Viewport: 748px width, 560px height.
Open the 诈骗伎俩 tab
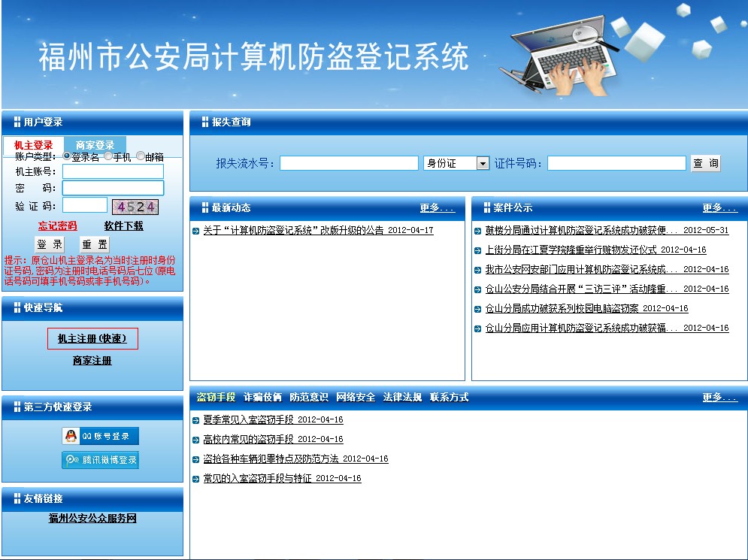click(262, 397)
